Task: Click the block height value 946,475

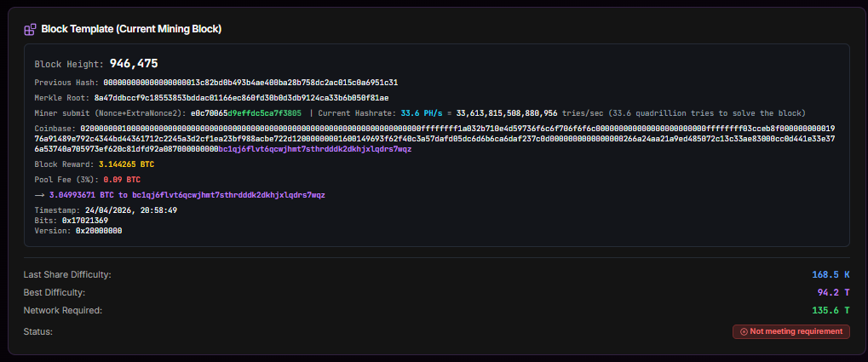Action: 133,64
